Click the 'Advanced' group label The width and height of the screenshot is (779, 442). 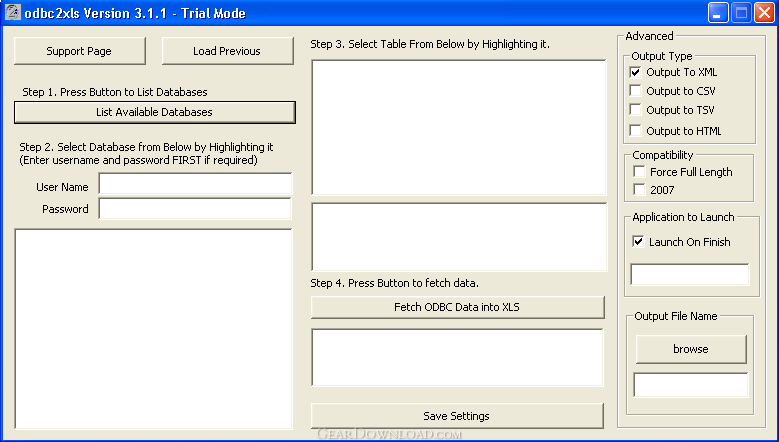click(x=649, y=36)
